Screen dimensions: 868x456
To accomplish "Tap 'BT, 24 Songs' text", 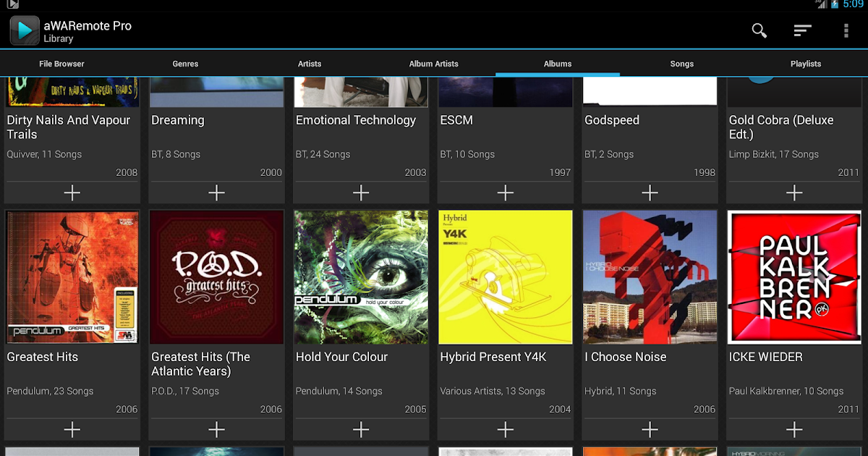I will [323, 154].
